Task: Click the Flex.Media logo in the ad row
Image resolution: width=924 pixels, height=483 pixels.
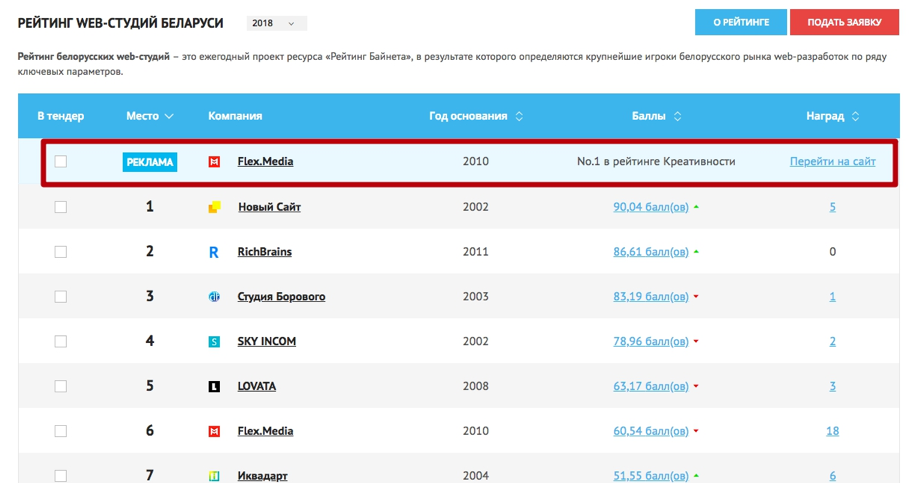Action: [214, 162]
